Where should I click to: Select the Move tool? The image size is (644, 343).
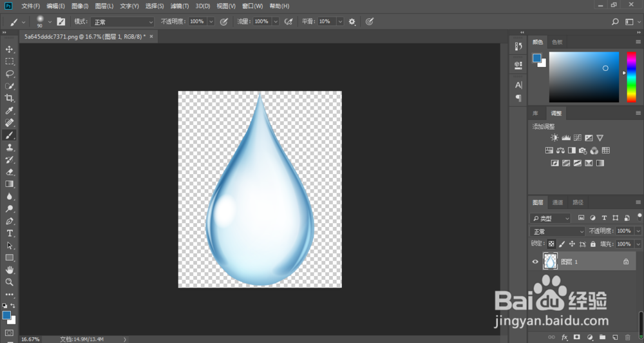[10, 50]
